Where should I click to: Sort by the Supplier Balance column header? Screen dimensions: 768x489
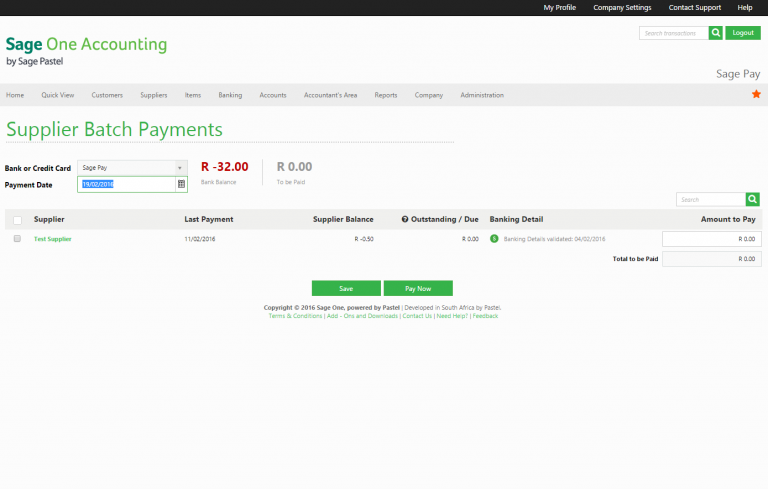tap(343, 219)
